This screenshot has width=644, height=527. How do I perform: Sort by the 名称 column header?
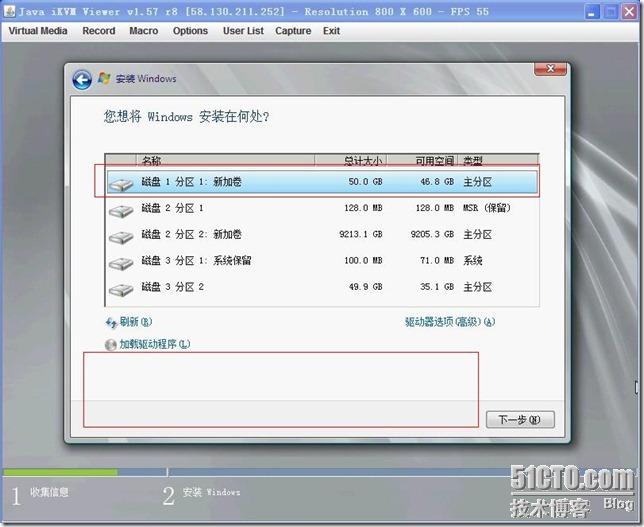[225, 160]
